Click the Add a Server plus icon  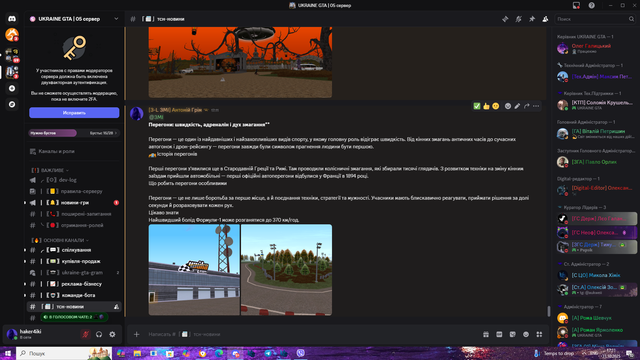[x=12, y=89]
